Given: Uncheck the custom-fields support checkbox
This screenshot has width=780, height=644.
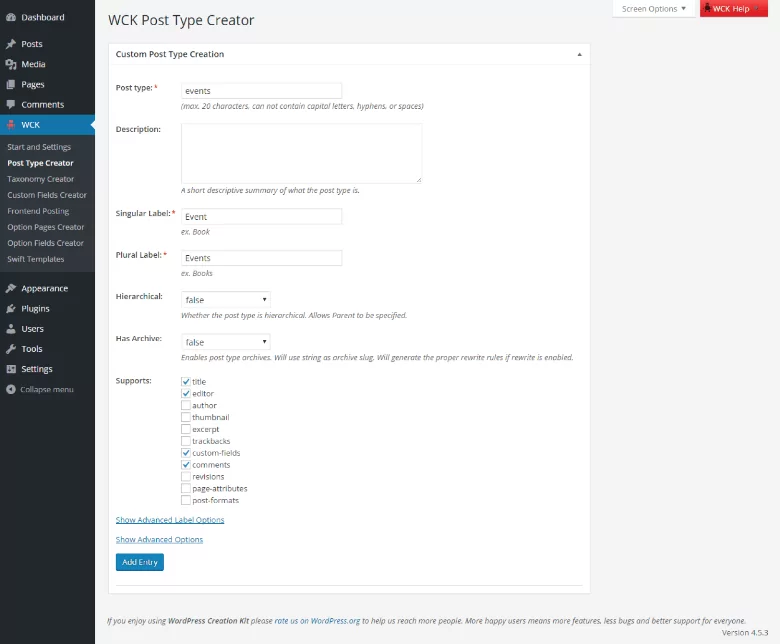Looking at the screenshot, I should [x=186, y=453].
